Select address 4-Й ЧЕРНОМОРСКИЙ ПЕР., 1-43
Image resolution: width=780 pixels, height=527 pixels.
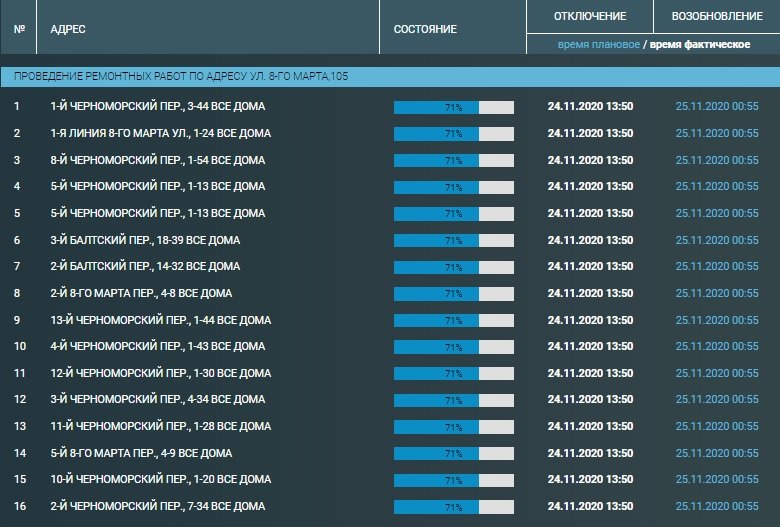click(x=158, y=346)
